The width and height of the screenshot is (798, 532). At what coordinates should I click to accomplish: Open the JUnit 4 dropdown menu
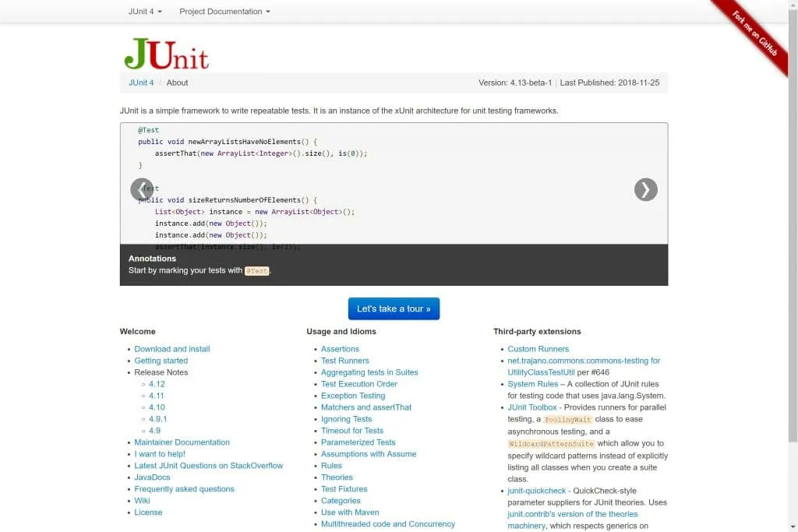click(145, 11)
